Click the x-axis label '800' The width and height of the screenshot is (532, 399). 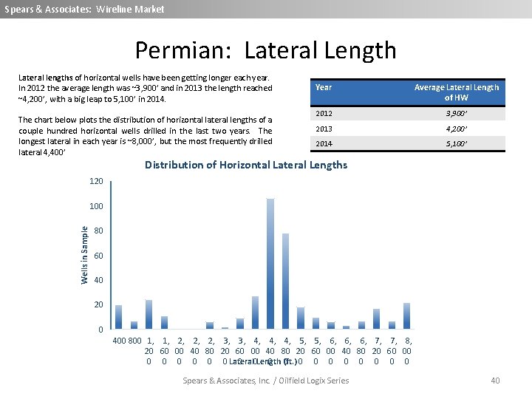134,341
